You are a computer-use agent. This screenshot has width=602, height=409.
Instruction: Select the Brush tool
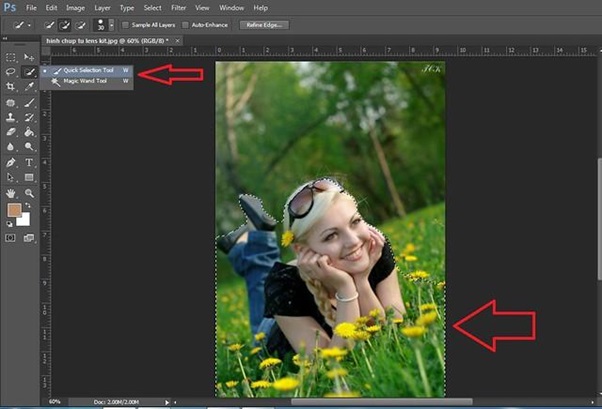click(29, 103)
